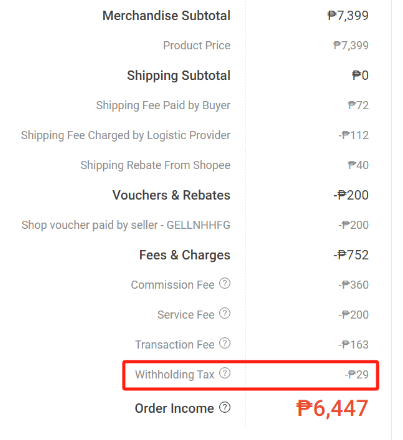Click the Product Price label

pos(197,45)
